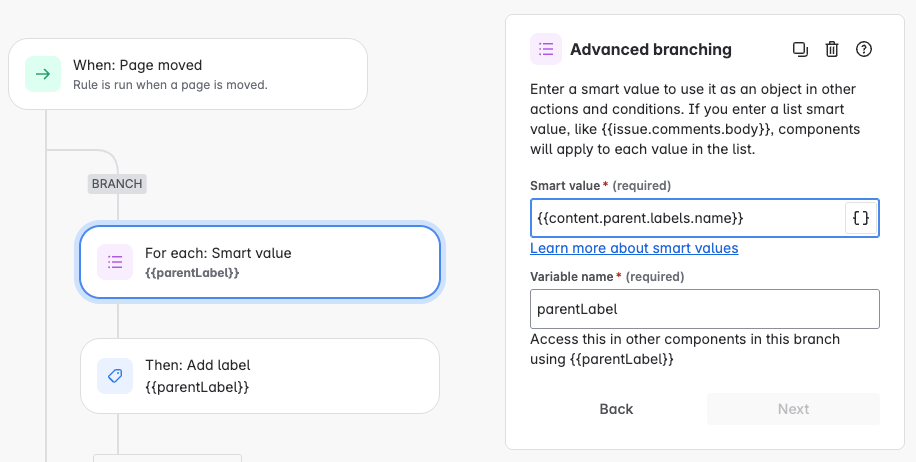Open help for Advanced branching
Screen dimensions: 916x462
click(x=865, y=49)
